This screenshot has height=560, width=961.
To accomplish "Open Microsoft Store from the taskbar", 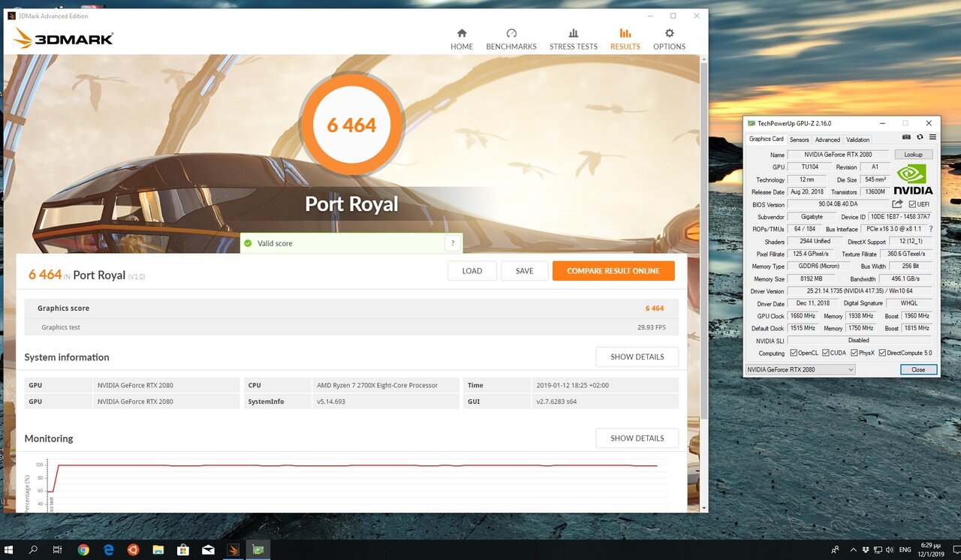I will [x=182, y=549].
